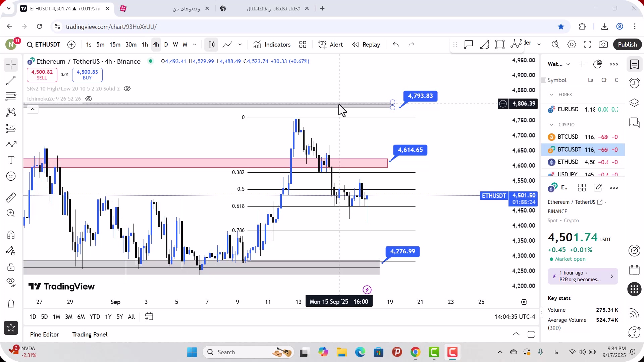Add symbol to compare
644x362 pixels.
tap(71, 45)
